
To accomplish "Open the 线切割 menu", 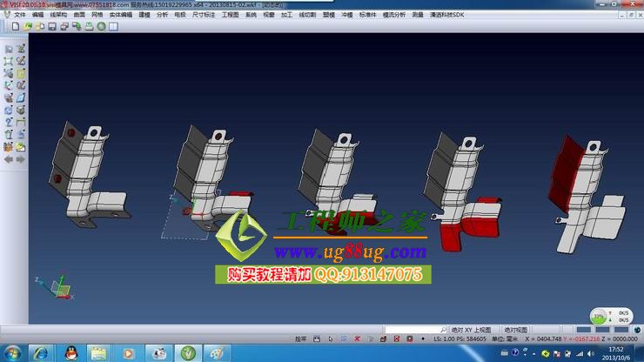I will click(x=307, y=15).
